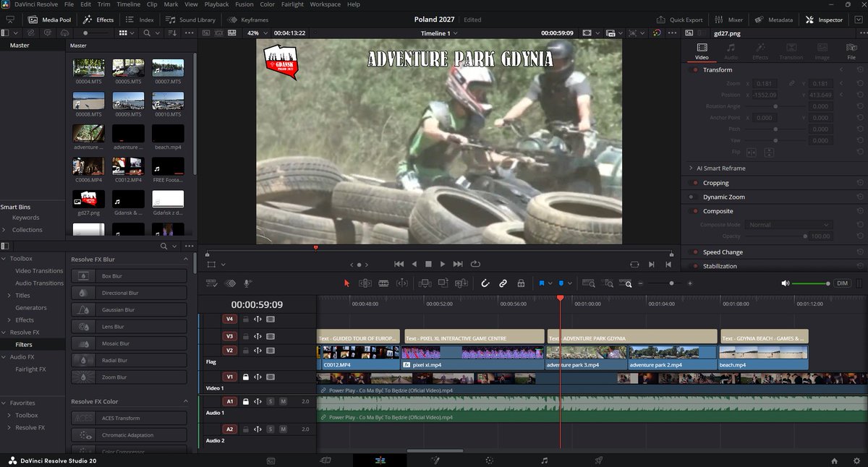Click the Detail Zoom icon
Image resolution: width=868 pixels, height=467 pixels.
tap(608, 283)
